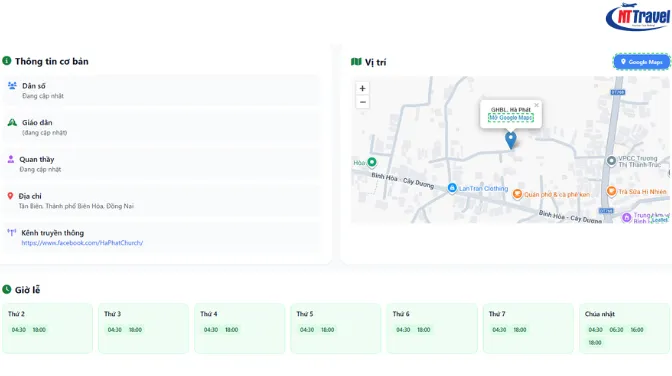Click the green Hòa marker on map
This screenshot has height=376, width=672.
[372, 162]
